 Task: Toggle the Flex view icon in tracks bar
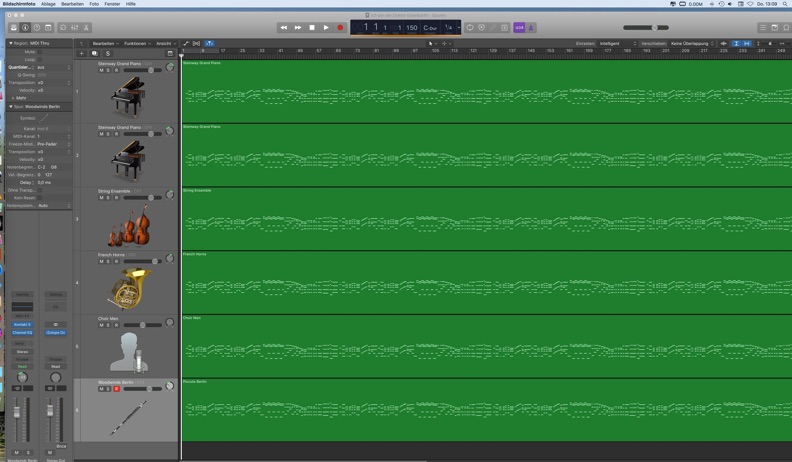(196, 43)
